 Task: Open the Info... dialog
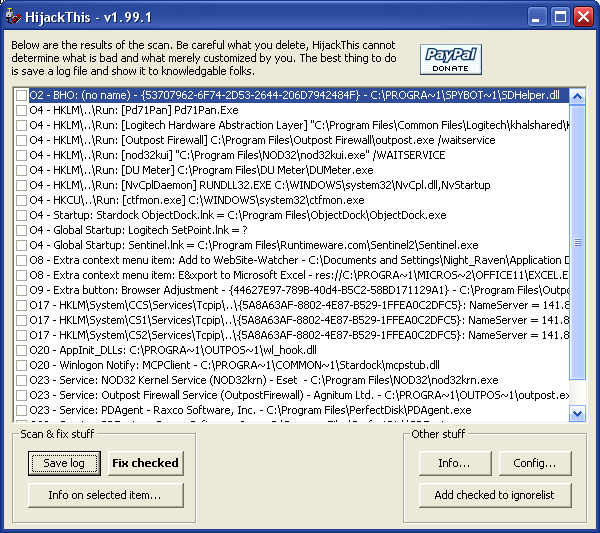(x=455, y=463)
